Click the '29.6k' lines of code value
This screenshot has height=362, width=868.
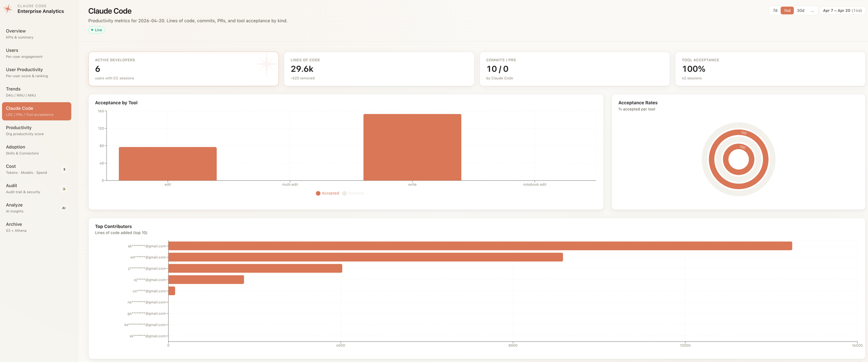[302, 69]
